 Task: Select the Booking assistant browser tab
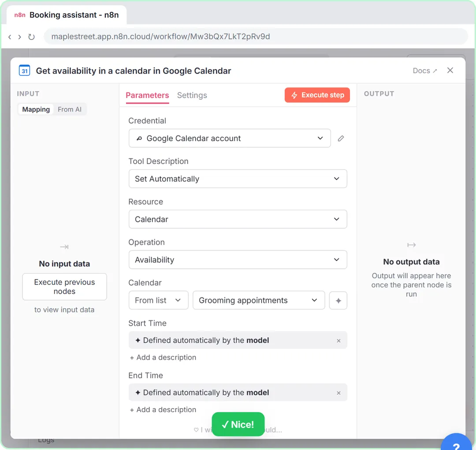tap(67, 15)
